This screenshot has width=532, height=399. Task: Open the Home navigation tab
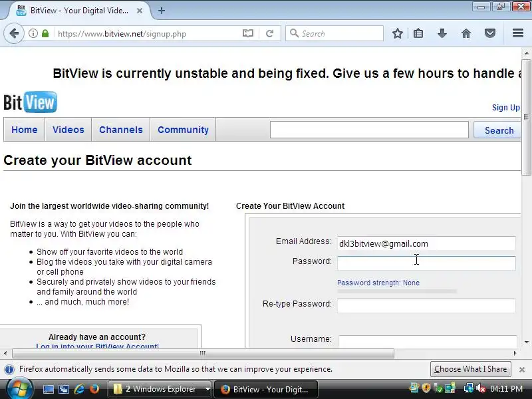[25, 130]
